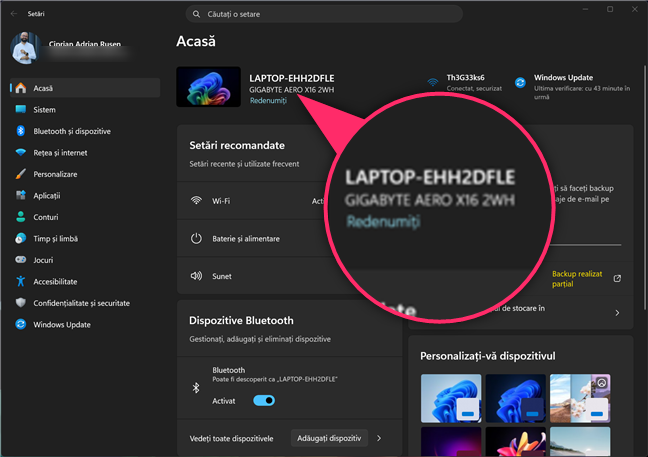This screenshot has width=648, height=457.
Task: Open Sistem settings via monitor icon
Action: 21,109
